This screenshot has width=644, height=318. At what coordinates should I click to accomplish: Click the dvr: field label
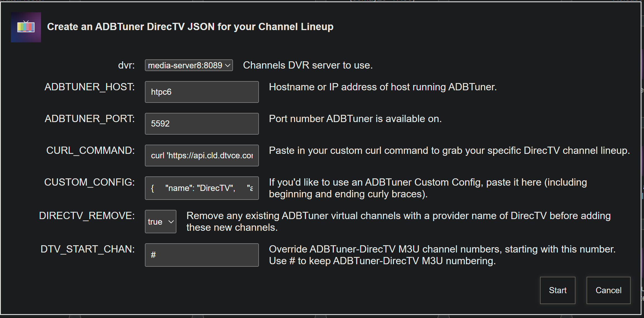click(126, 65)
